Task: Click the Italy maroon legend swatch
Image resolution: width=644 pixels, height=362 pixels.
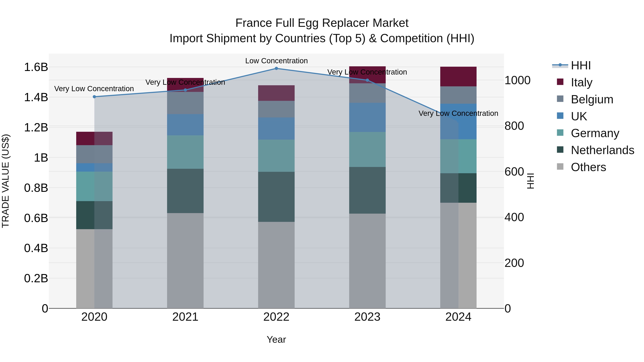Action: coord(560,82)
